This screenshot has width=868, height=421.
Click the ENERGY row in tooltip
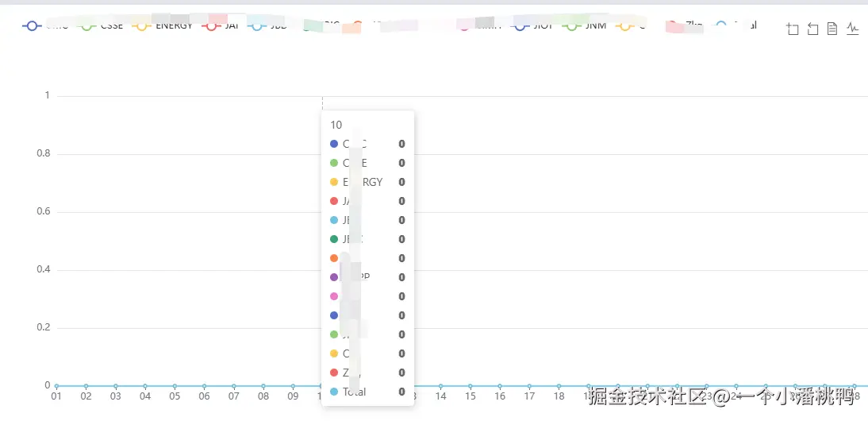367,182
